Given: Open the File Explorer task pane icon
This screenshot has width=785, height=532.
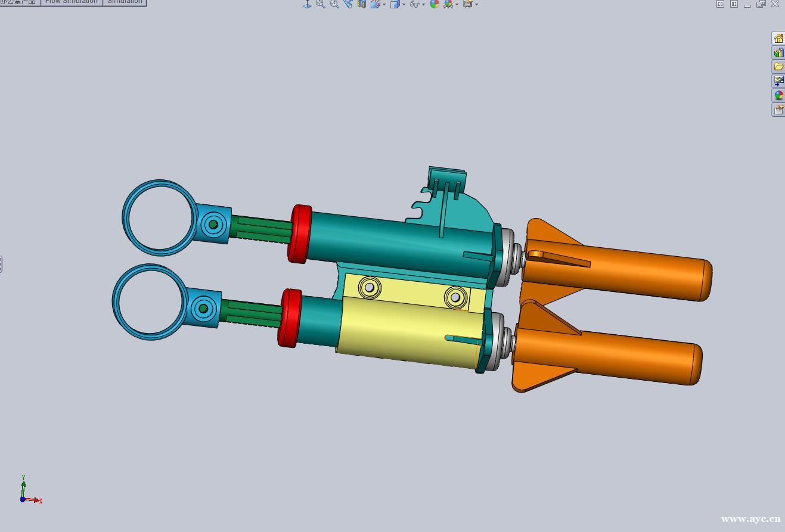Looking at the screenshot, I should tap(778, 66).
